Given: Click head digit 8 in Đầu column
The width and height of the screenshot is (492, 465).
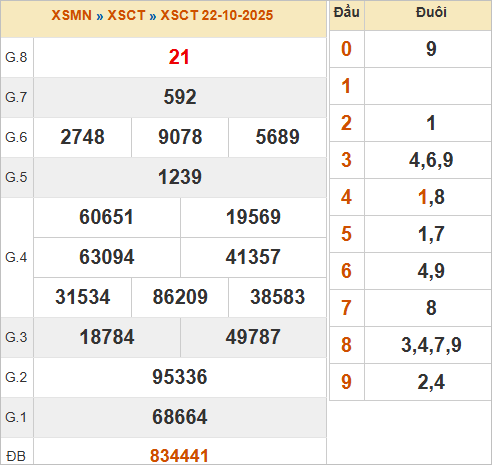Looking at the screenshot, I should tap(346, 345).
